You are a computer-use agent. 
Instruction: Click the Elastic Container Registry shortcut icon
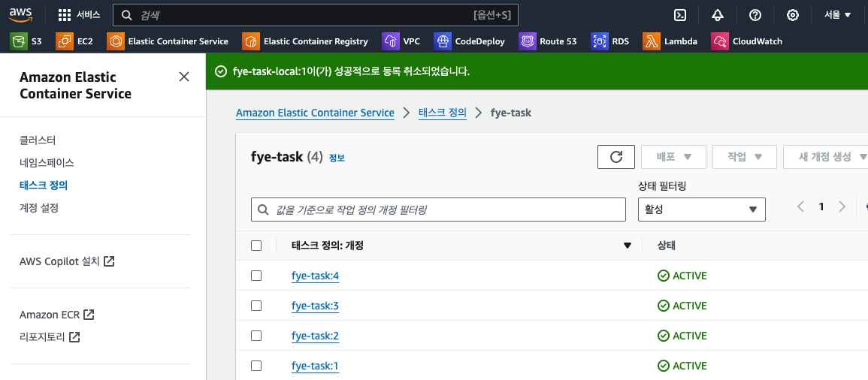[251, 41]
